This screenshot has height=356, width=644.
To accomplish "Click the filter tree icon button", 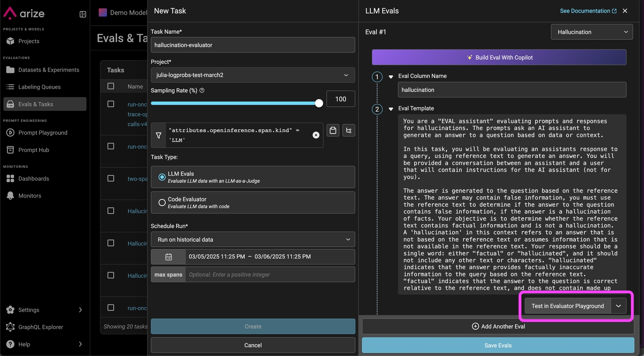I will click(x=349, y=131).
